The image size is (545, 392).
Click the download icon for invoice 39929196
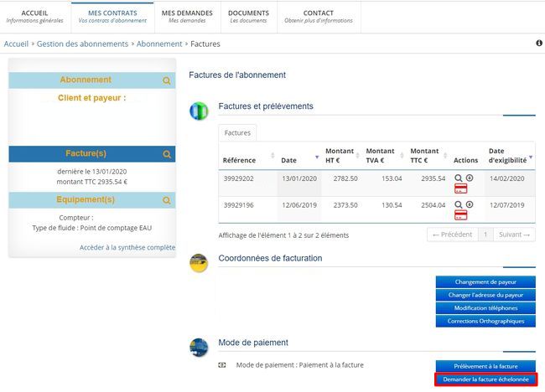click(470, 204)
